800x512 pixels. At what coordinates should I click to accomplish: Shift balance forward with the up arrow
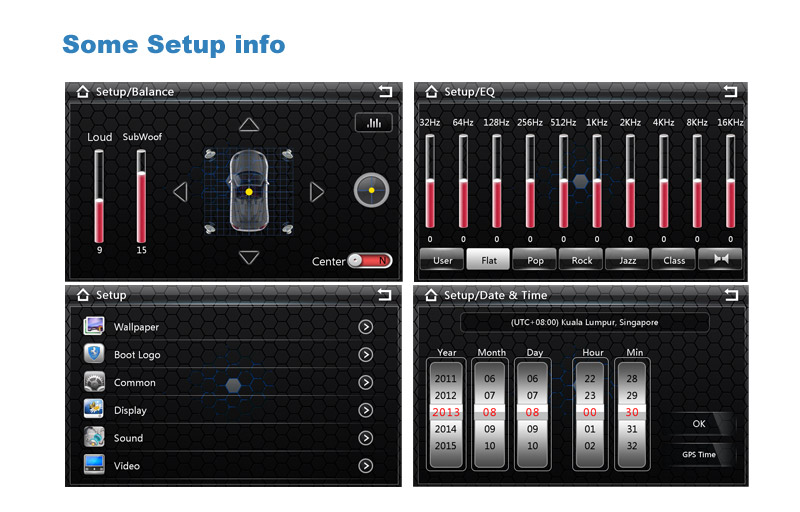[249, 126]
